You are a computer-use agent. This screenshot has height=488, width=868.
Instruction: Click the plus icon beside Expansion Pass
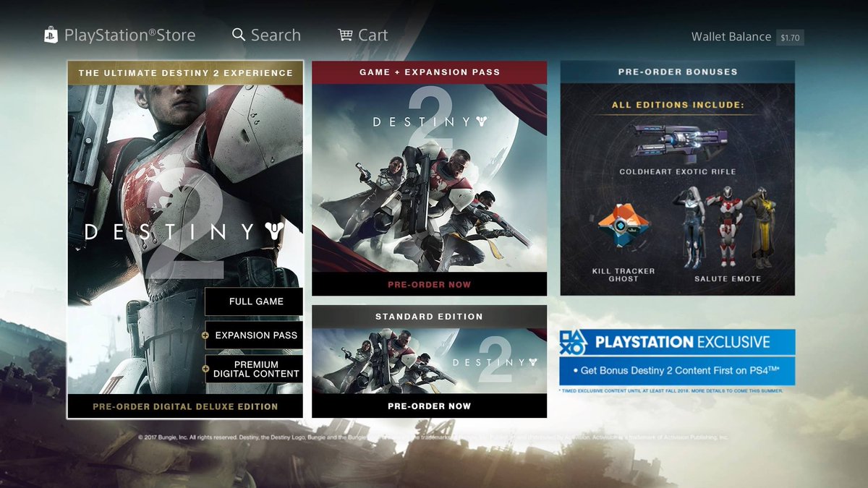coord(206,335)
